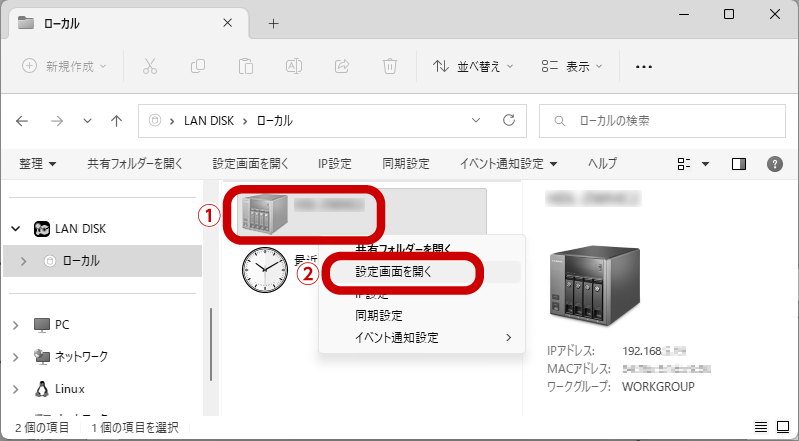Open the 表示 view dropdown
Image resolution: width=799 pixels, height=441 pixels.
(572, 66)
